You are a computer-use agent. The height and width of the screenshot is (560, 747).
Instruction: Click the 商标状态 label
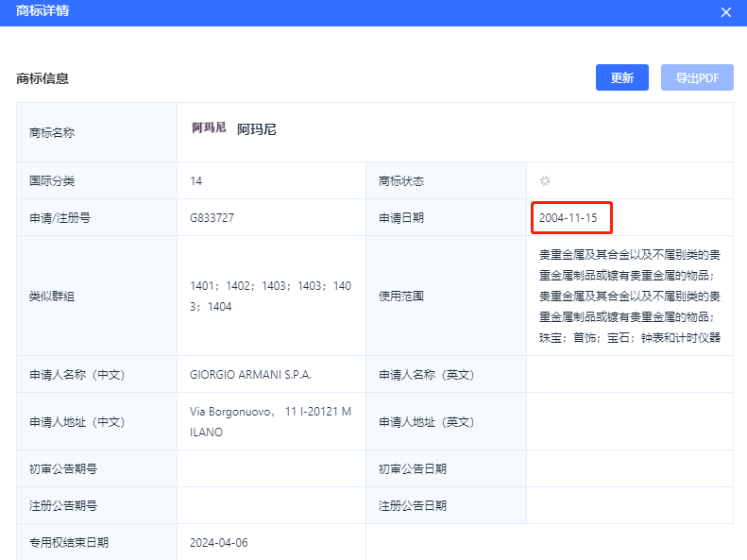point(401,181)
